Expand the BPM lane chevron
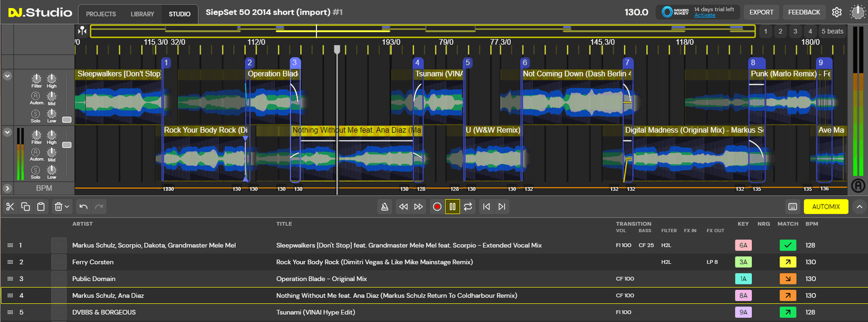Viewport: 868px width, 322px height. click(8, 188)
